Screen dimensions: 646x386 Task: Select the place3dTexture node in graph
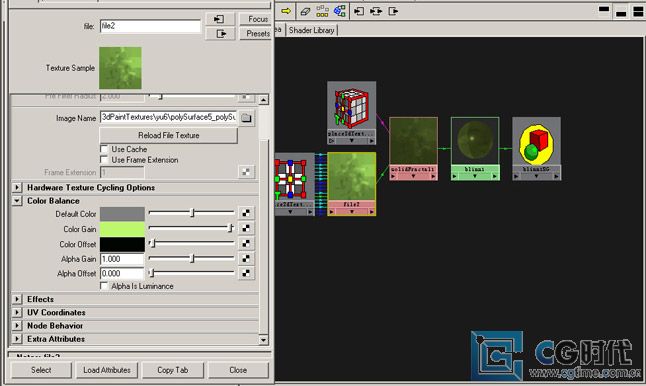[351, 112]
